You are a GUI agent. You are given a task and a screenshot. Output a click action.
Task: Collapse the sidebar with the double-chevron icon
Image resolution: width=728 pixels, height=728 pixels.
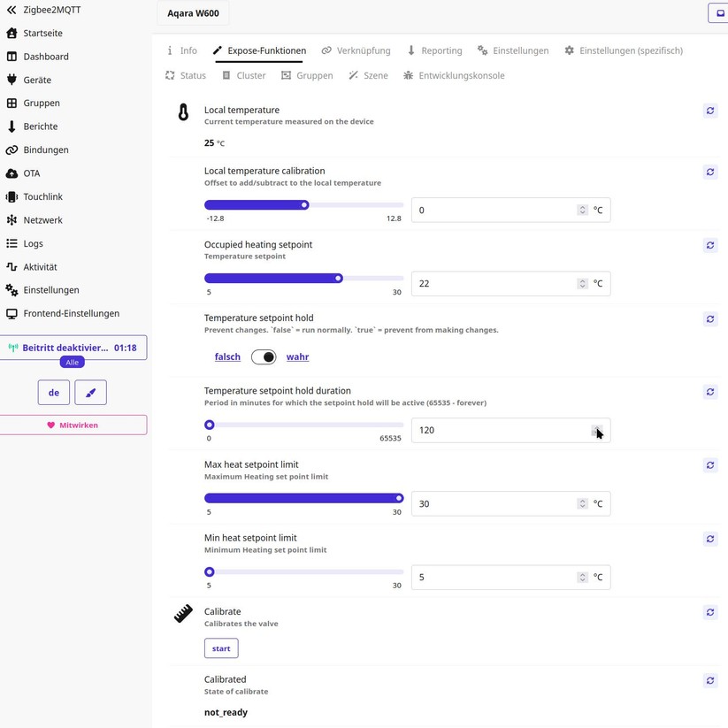coord(12,10)
